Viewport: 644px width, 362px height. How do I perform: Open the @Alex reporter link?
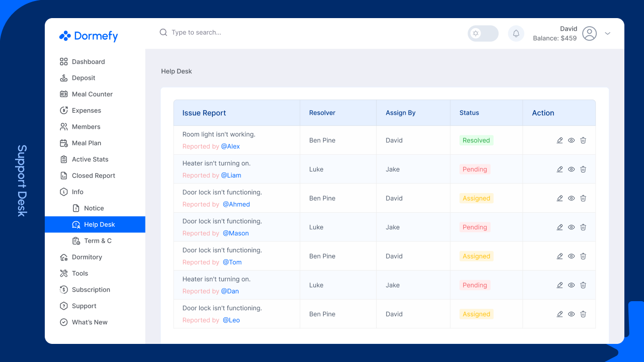[230, 146]
